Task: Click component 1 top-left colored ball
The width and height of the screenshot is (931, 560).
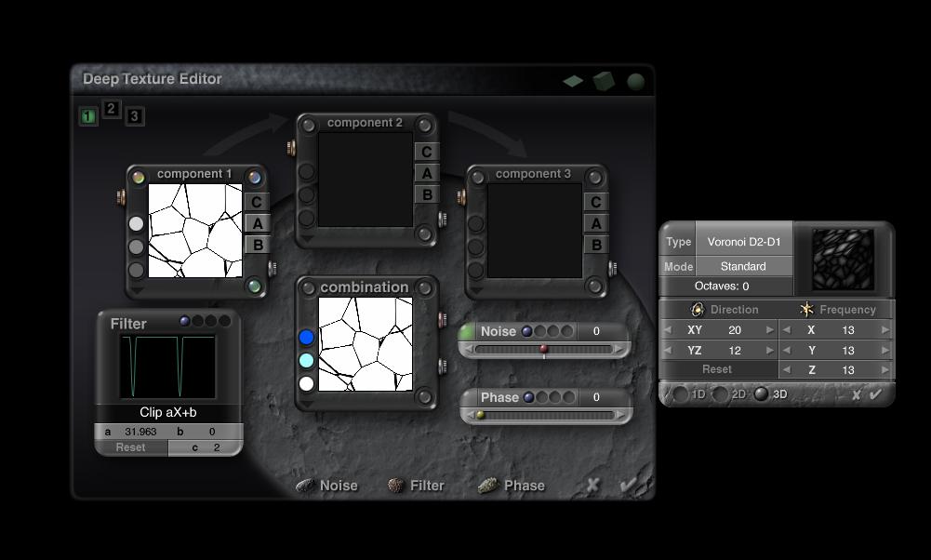Action: point(139,177)
